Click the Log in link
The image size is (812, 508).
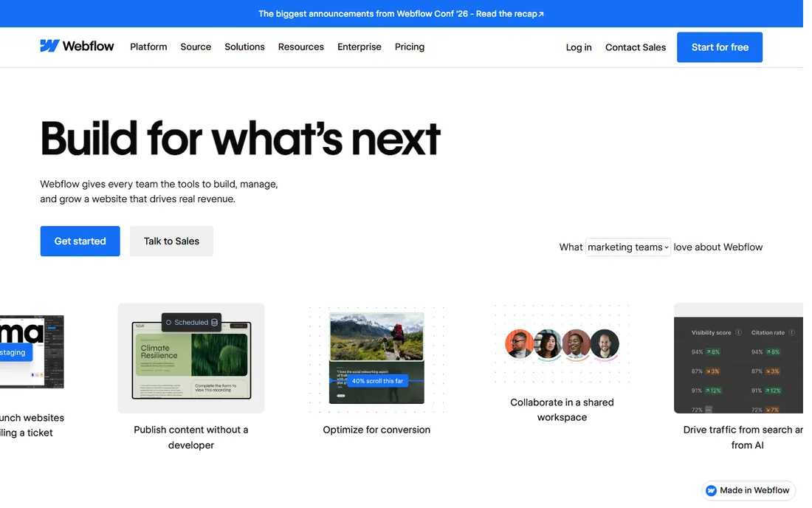[x=579, y=47]
